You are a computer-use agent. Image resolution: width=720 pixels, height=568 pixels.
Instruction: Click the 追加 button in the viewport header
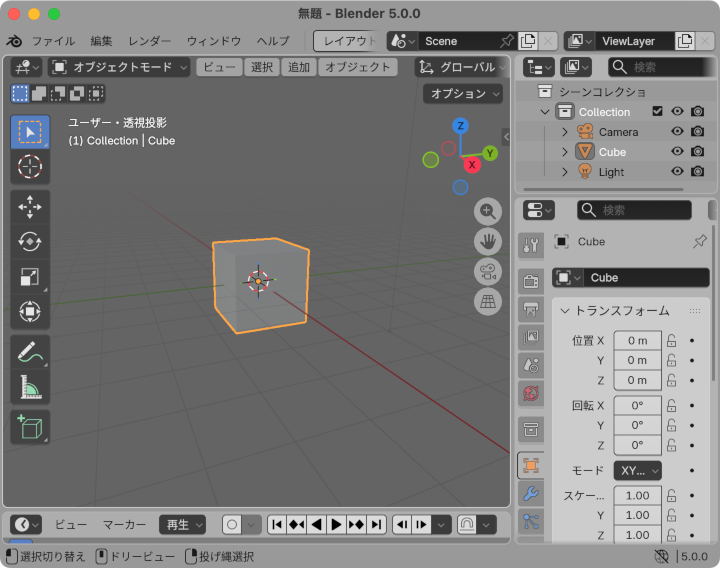pyautogui.click(x=298, y=67)
